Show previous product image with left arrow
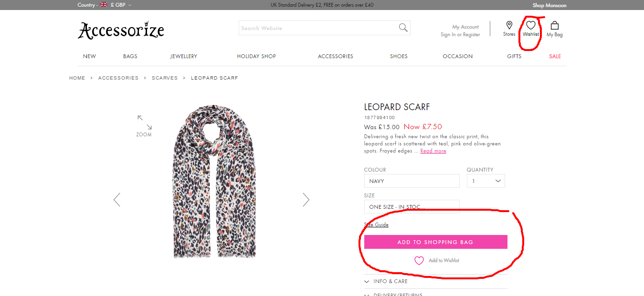The image size is (644, 296). [117, 199]
